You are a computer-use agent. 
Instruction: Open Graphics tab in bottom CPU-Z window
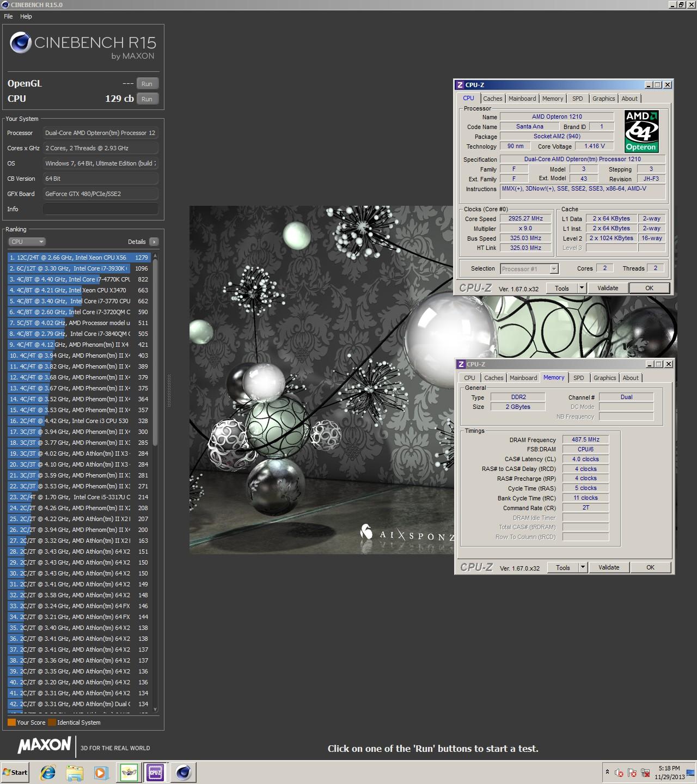coord(605,378)
